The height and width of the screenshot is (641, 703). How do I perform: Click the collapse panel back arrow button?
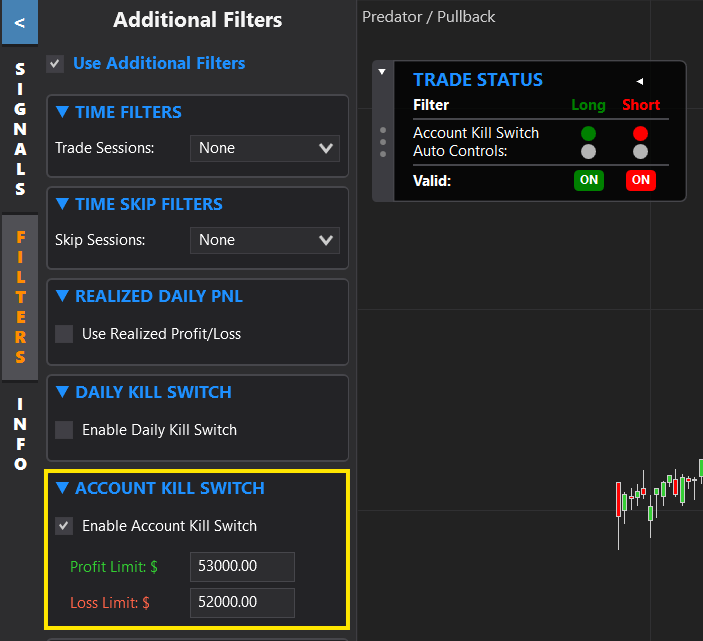tap(20, 21)
